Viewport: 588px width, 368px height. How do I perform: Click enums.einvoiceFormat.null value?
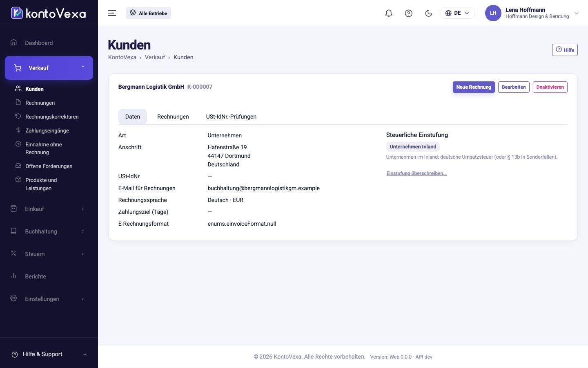[x=242, y=224]
